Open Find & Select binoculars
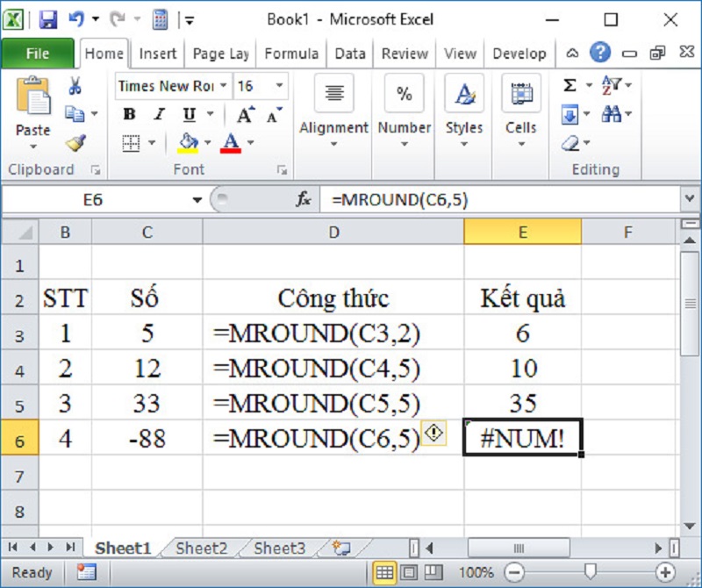 click(x=612, y=114)
